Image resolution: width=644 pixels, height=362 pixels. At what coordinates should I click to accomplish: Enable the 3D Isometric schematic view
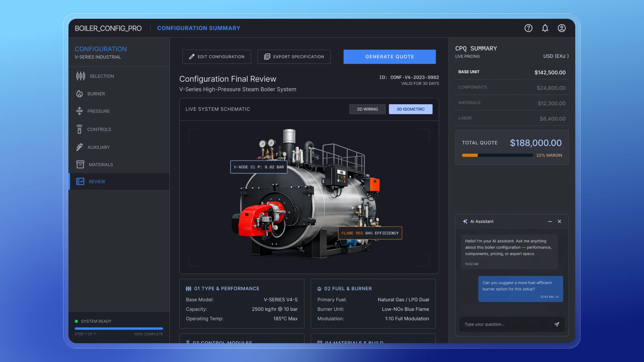tap(411, 109)
